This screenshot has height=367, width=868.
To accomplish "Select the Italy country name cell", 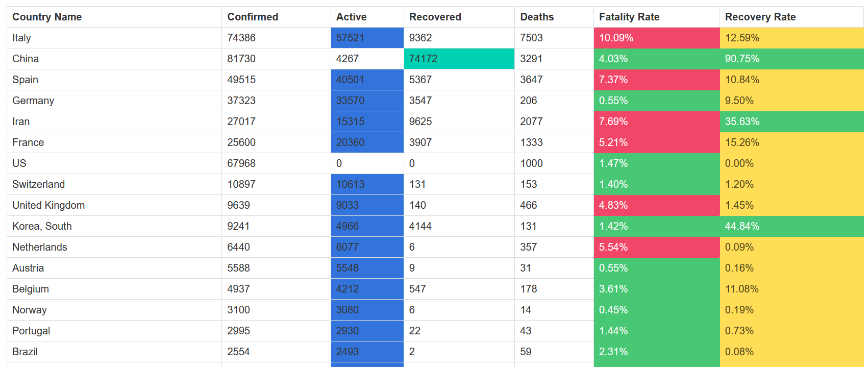I will [22, 38].
